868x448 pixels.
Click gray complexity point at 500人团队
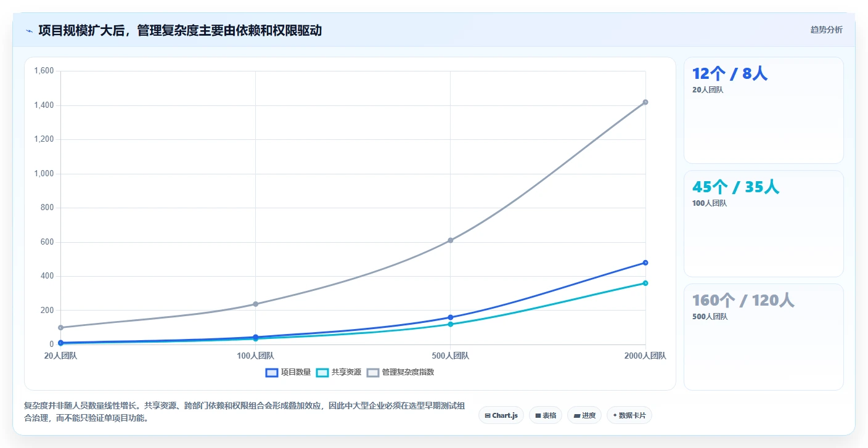click(451, 240)
